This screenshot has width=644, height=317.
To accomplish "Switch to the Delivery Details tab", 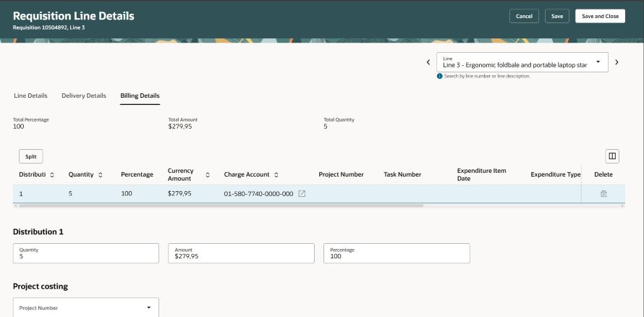I will coord(84,96).
